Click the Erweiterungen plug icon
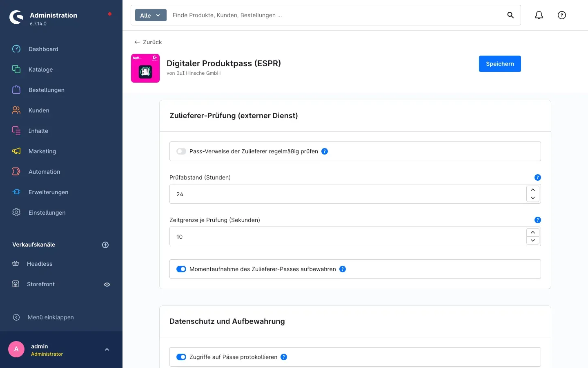Image resolution: width=588 pixels, height=368 pixels. 16,192
